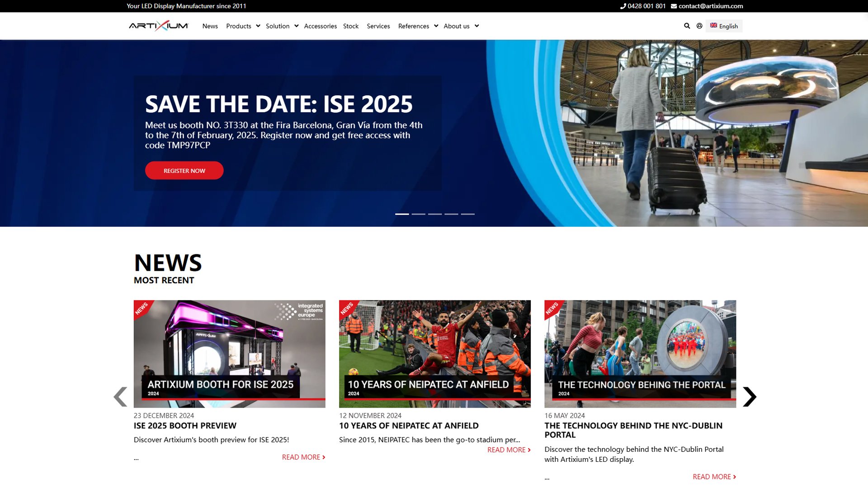Select the fourth hero slider indicator
The height and width of the screenshot is (488, 868).
(x=451, y=214)
